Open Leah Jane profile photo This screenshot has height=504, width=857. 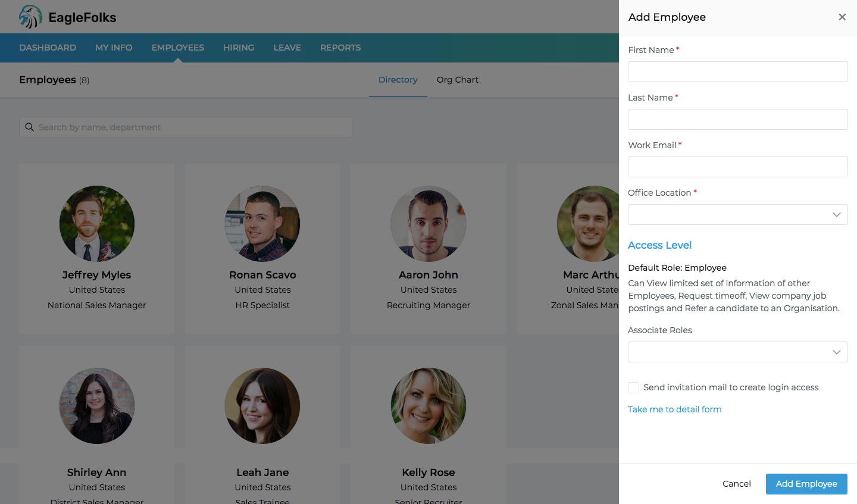coord(262,406)
